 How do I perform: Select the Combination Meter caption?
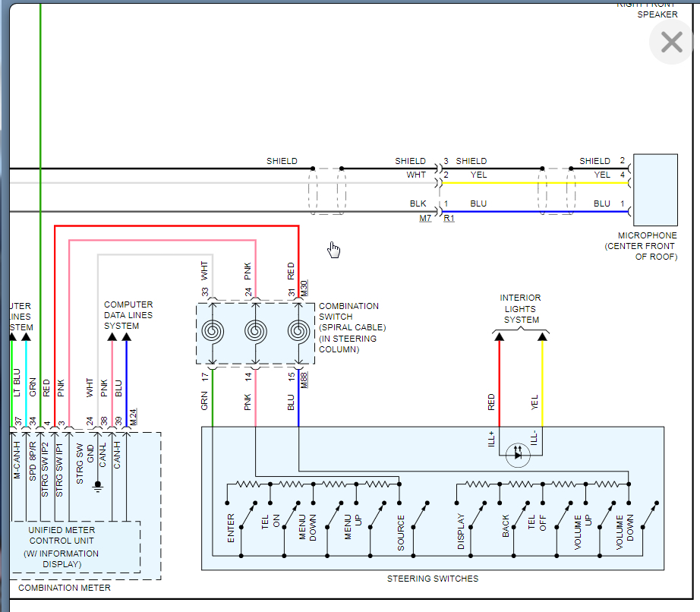64,588
